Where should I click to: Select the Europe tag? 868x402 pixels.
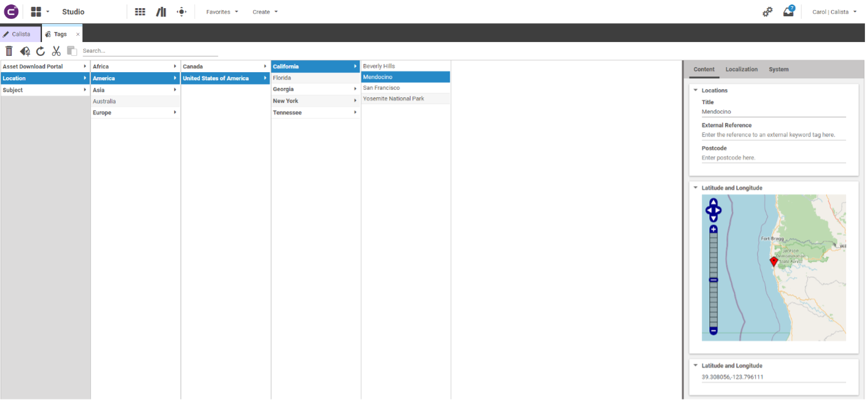135,113
